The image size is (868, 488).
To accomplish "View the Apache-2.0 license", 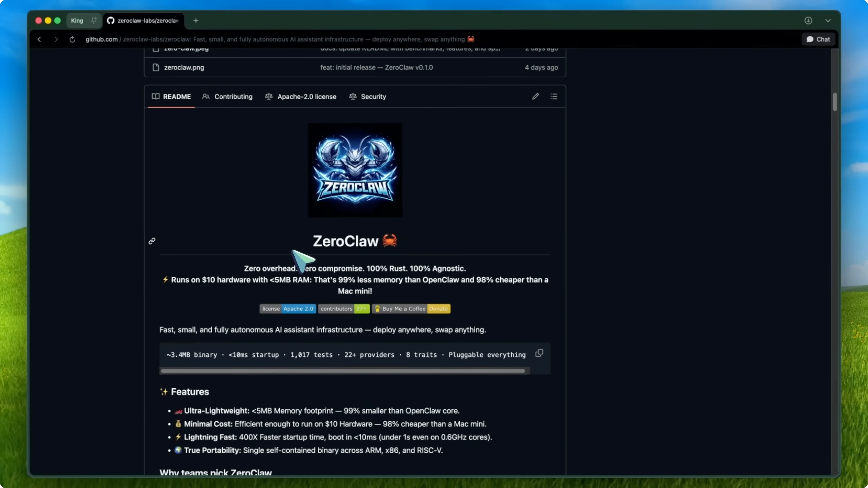I will 306,96.
